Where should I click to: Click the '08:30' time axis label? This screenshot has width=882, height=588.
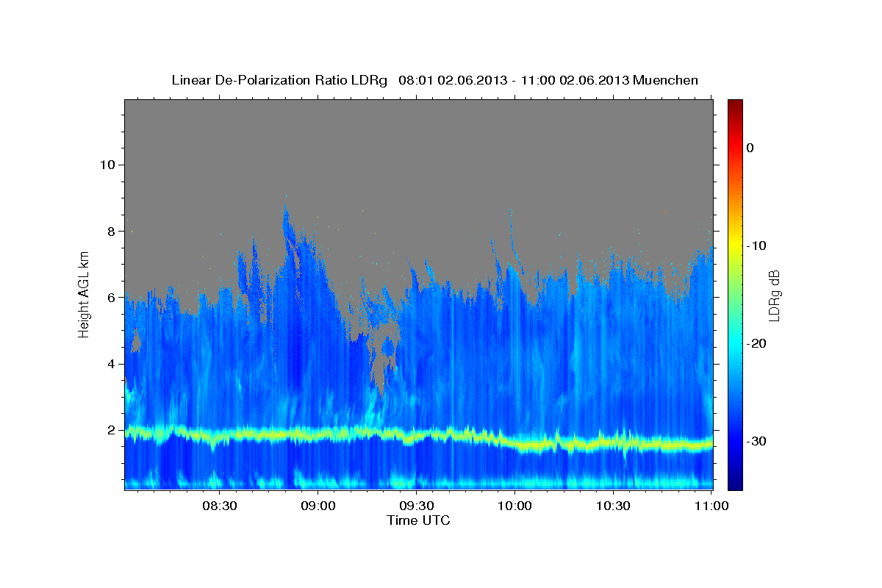[219, 506]
